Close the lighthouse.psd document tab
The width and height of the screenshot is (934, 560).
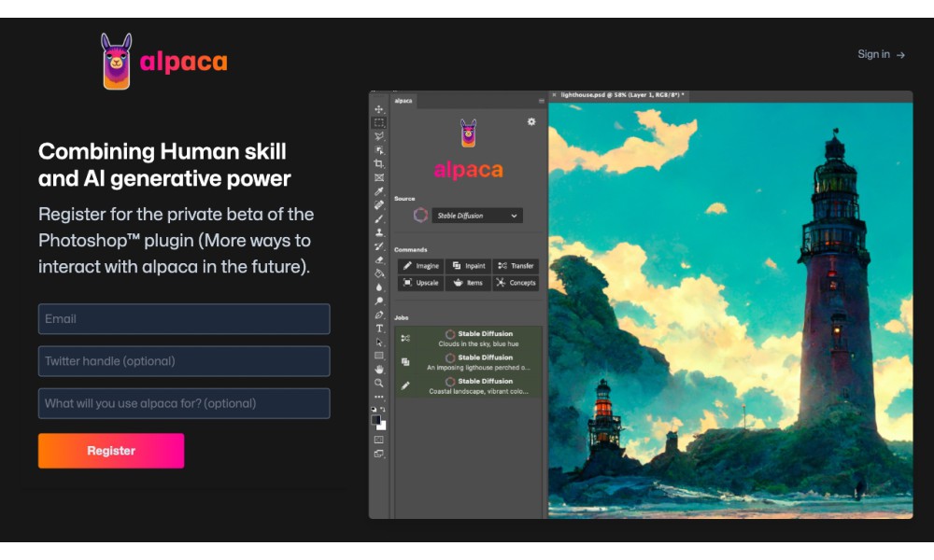click(x=554, y=95)
